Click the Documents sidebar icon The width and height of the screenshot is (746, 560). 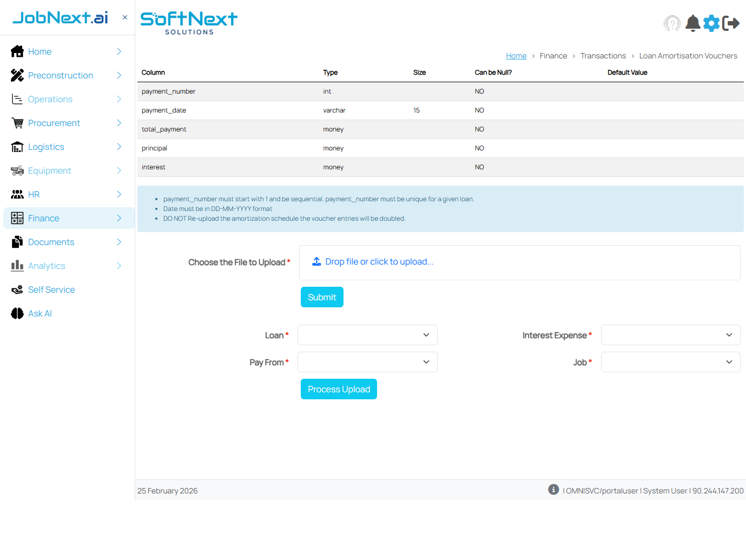pyautogui.click(x=17, y=242)
